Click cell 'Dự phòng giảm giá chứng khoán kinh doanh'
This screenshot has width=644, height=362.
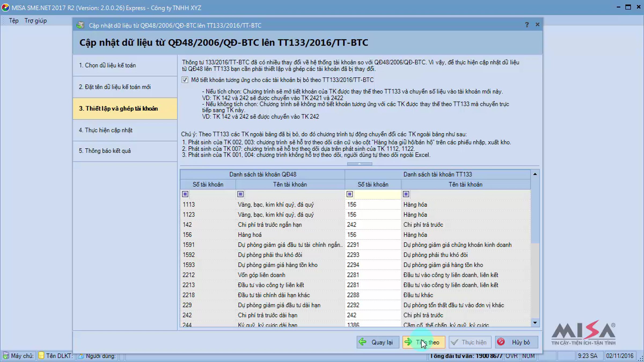point(466,245)
